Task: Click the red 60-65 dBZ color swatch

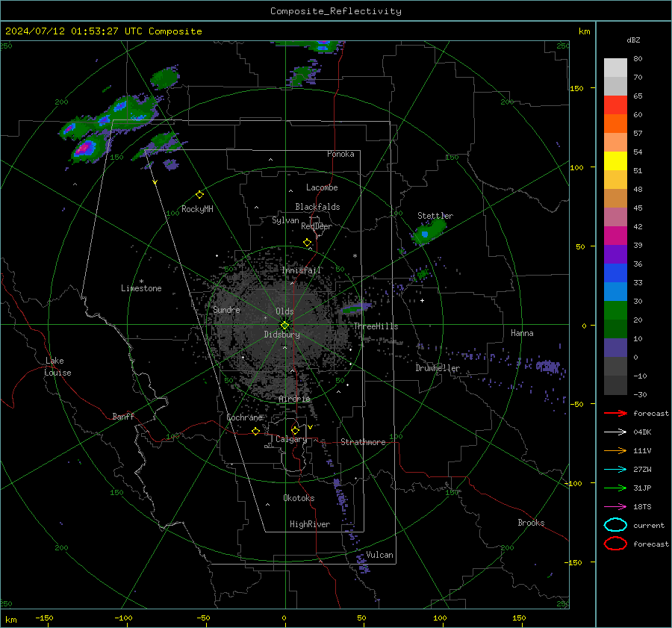Action: [615, 105]
